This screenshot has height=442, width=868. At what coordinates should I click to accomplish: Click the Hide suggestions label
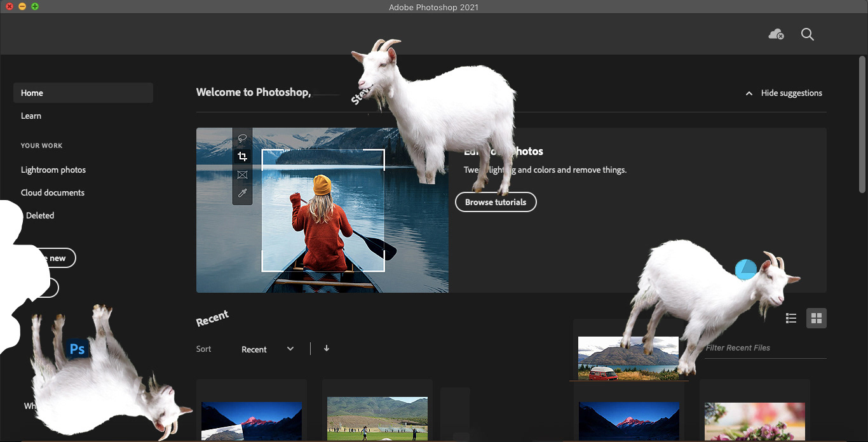(x=792, y=93)
